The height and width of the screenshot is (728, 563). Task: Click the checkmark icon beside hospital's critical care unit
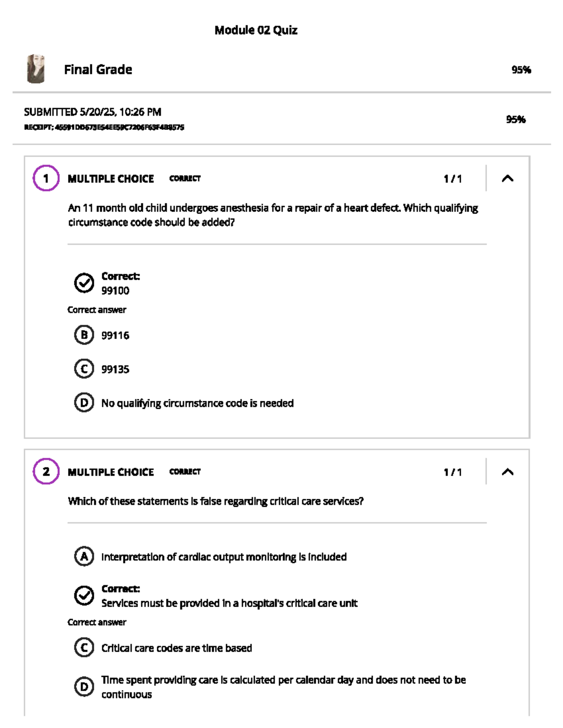(84, 595)
